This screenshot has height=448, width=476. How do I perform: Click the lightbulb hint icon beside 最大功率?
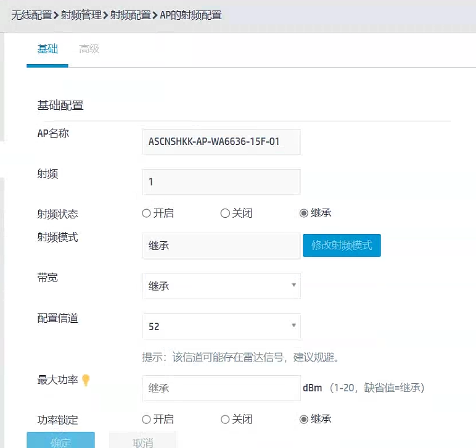86,380
